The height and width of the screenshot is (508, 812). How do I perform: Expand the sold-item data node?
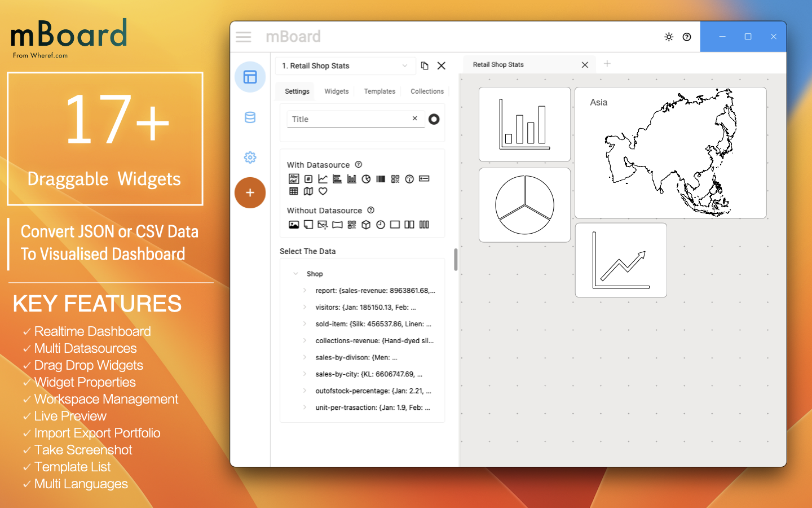(304, 324)
